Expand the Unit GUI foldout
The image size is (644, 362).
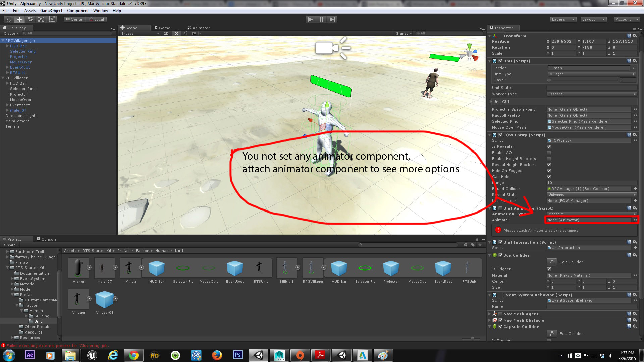[491, 102]
